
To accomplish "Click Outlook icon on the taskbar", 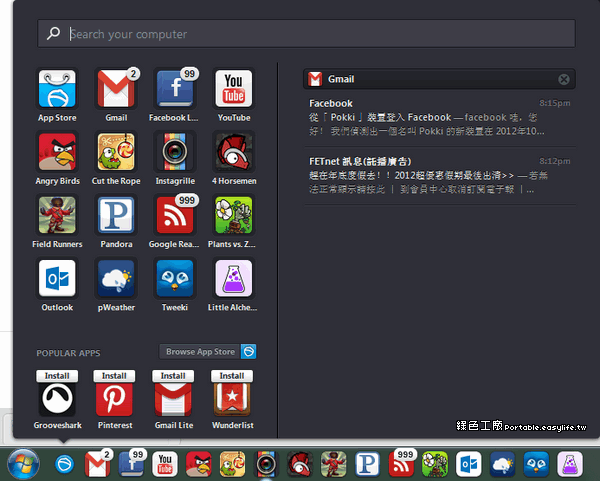I will (468, 464).
